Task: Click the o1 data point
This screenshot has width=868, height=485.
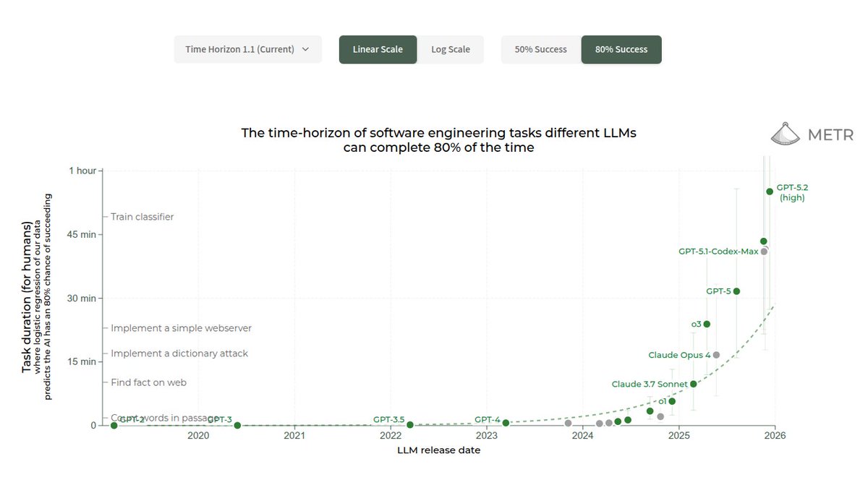Action: [671, 400]
